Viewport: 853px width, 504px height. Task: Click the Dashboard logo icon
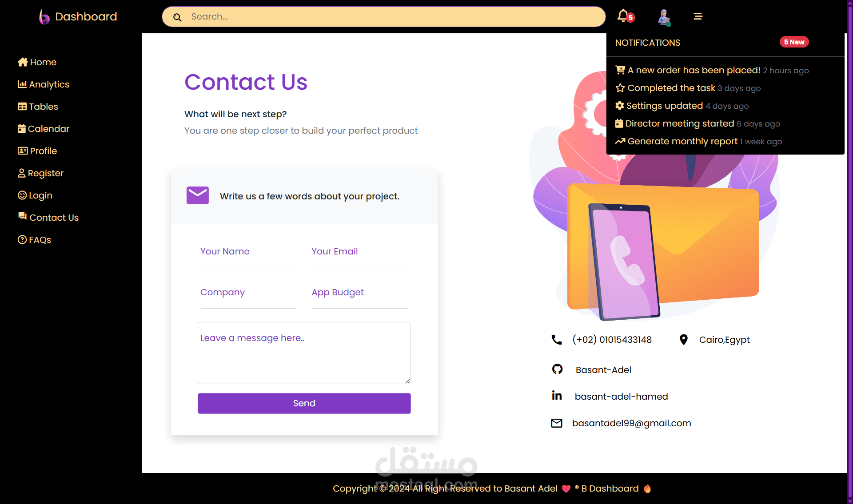(x=44, y=16)
